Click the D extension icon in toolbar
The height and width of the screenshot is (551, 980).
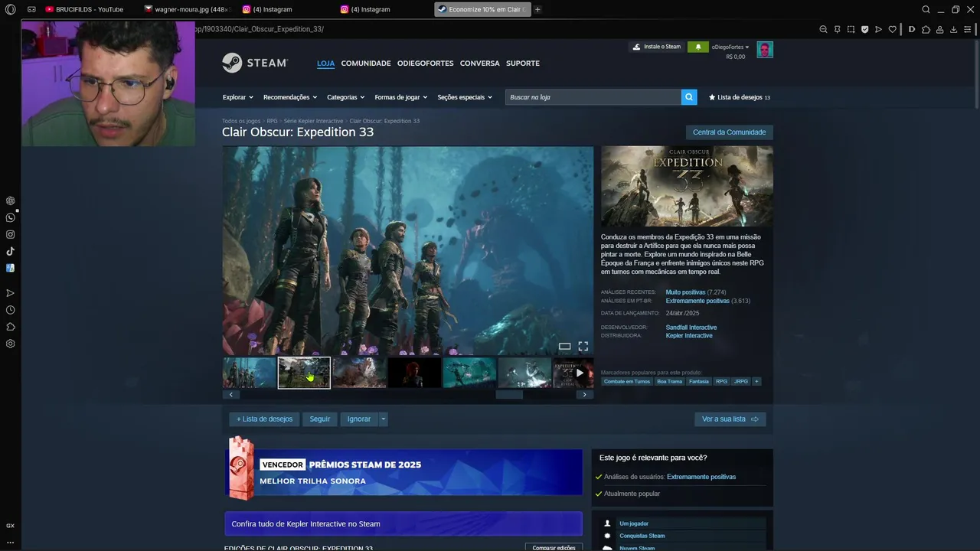912,29
